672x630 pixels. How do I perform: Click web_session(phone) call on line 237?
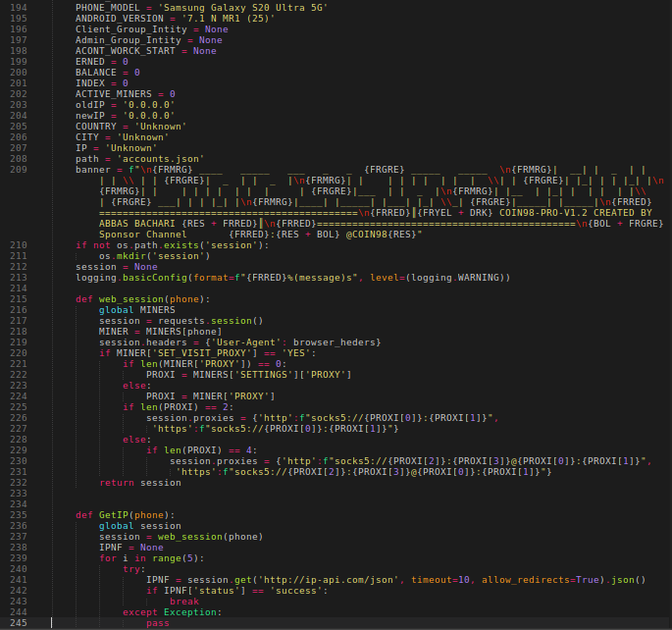[x=210, y=537]
